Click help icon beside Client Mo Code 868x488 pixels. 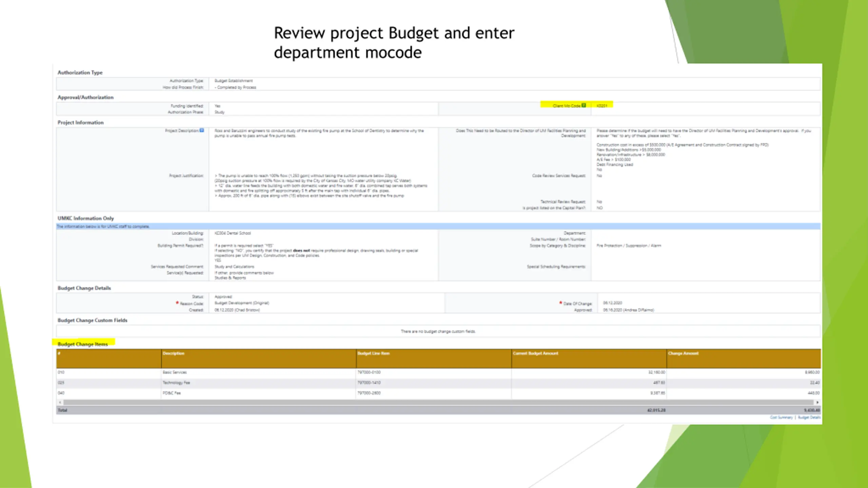pos(584,105)
